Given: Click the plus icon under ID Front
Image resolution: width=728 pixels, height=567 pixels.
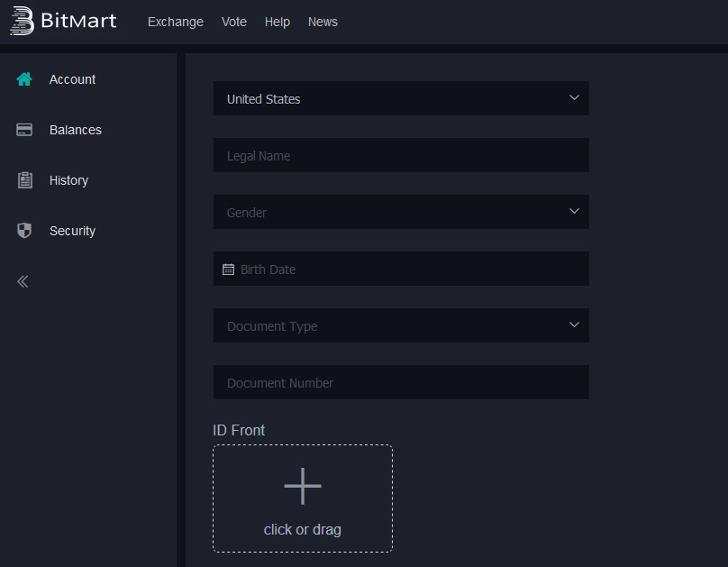Looking at the screenshot, I should (302, 487).
